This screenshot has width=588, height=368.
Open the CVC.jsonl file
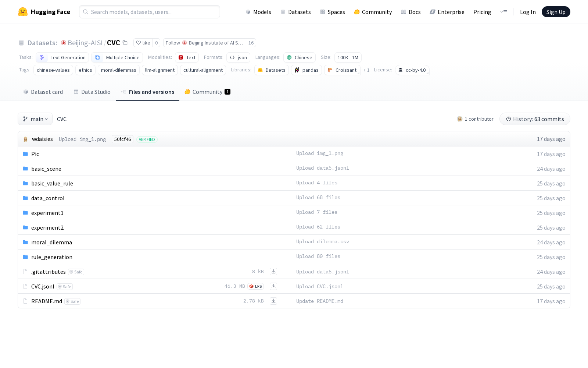[43, 286]
